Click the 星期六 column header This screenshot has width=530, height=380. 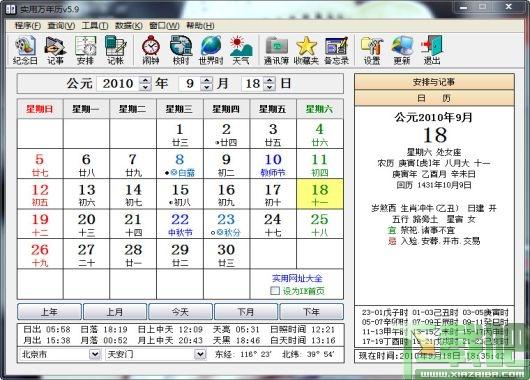(320, 109)
